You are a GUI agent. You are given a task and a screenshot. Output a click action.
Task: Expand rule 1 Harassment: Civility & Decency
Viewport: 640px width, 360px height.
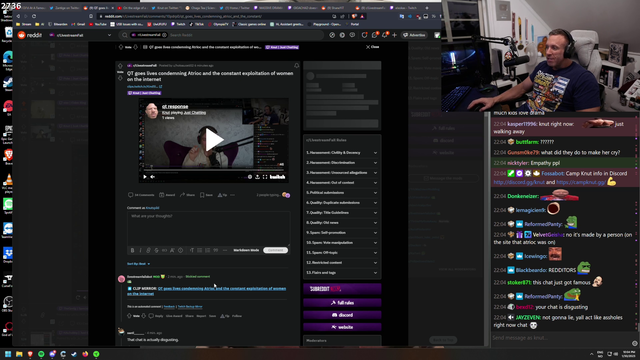342,153
